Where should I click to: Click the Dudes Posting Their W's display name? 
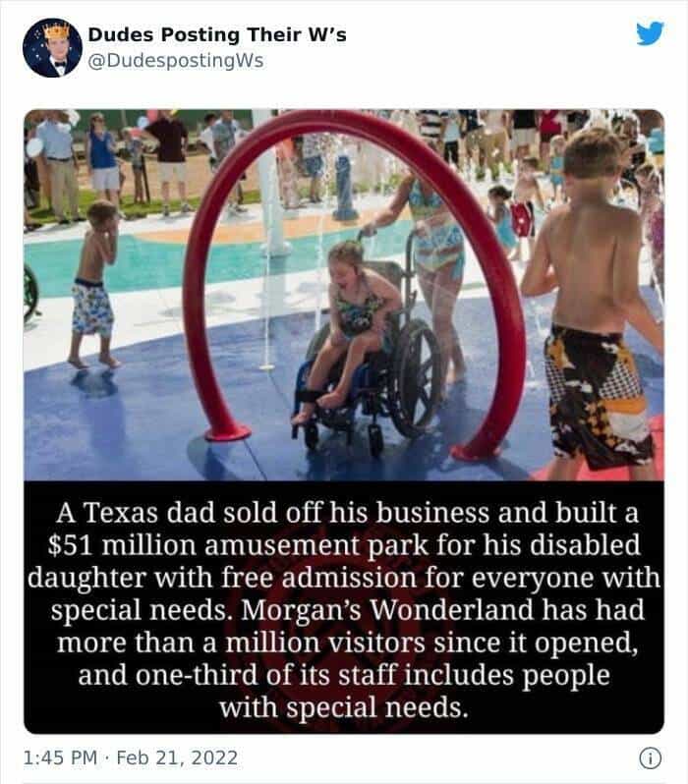tap(217, 34)
